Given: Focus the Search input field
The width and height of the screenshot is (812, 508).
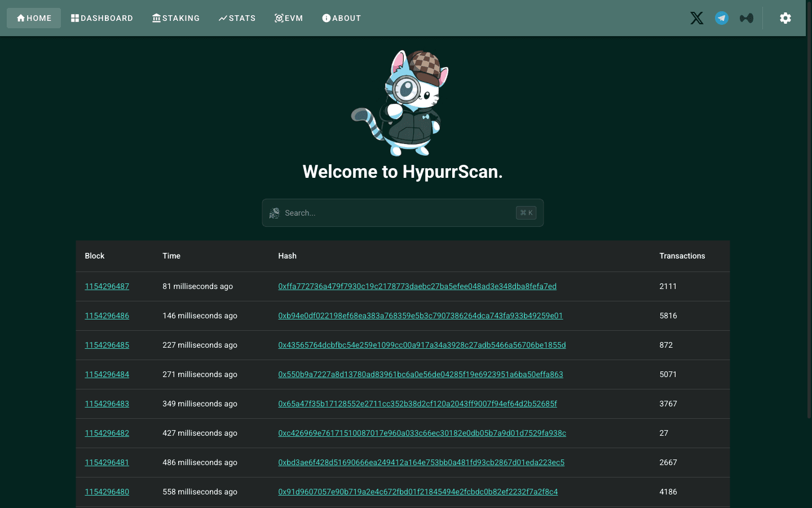Looking at the screenshot, I should [x=403, y=213].
